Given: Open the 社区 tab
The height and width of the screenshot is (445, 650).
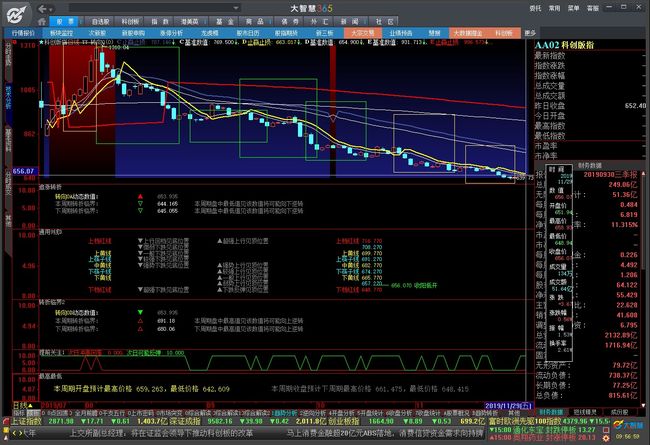Looking at the screenshot, I should [x=384, y=22].
